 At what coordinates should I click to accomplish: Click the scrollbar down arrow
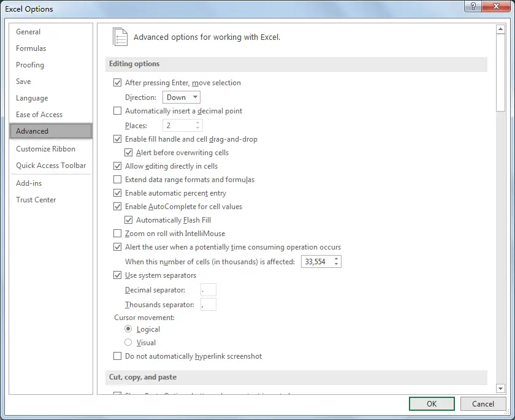pos(500,389)
